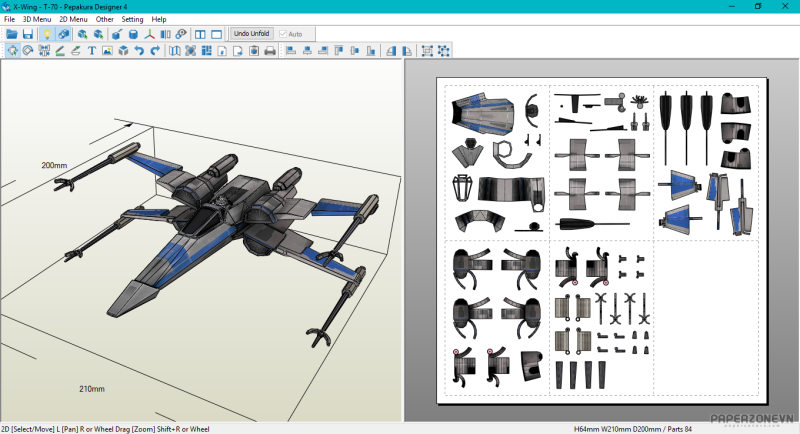This screenshot has height=434, width=800.
Task: Toggle the light bulb lighting icon
Action: 46,34
